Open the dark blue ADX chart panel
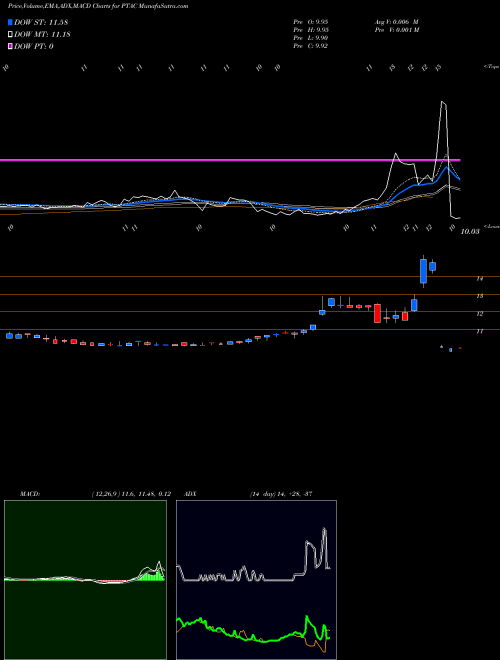 pyautogui.click(x=256, y=580)
